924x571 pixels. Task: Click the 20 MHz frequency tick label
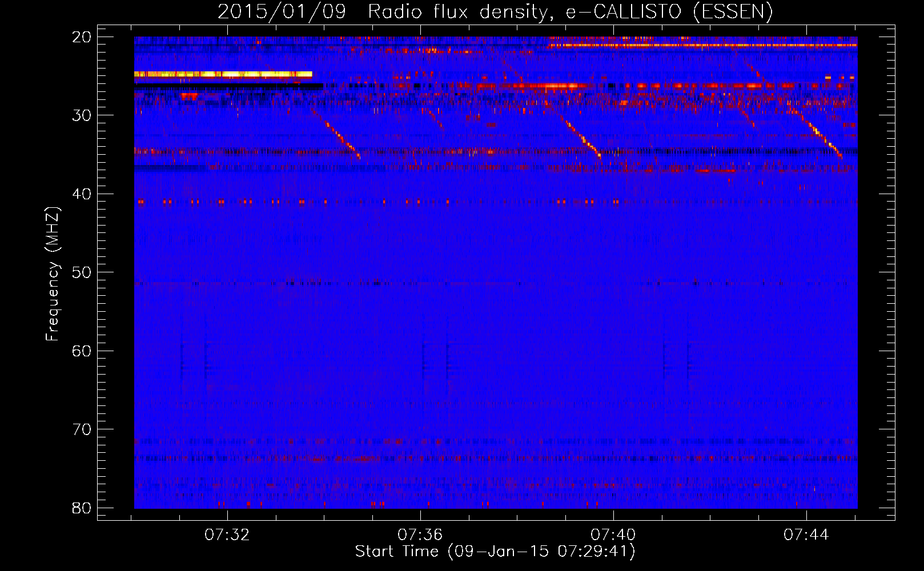[82, 37]
